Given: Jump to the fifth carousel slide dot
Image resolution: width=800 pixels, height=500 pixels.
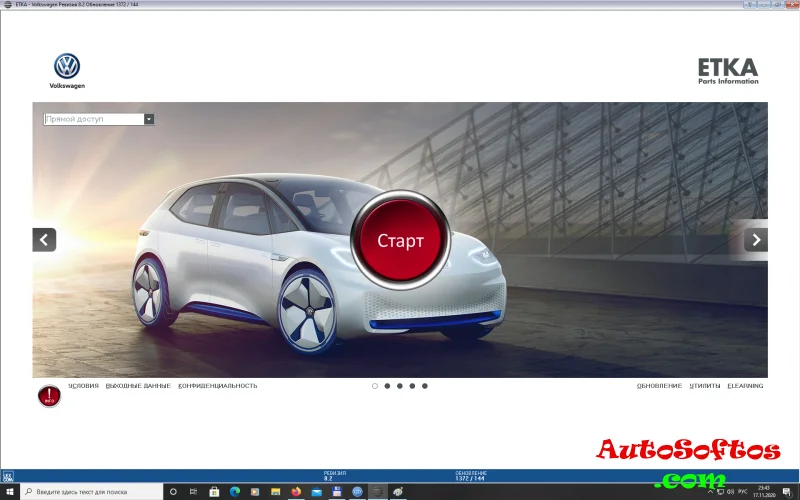Looking at the screenshot, I should coord(425,385).
